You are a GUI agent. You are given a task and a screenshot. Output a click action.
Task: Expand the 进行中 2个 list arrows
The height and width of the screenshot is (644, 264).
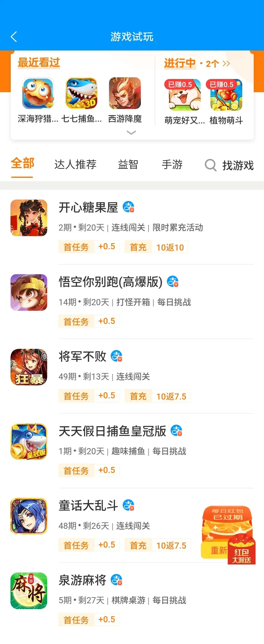coord(226,63)
